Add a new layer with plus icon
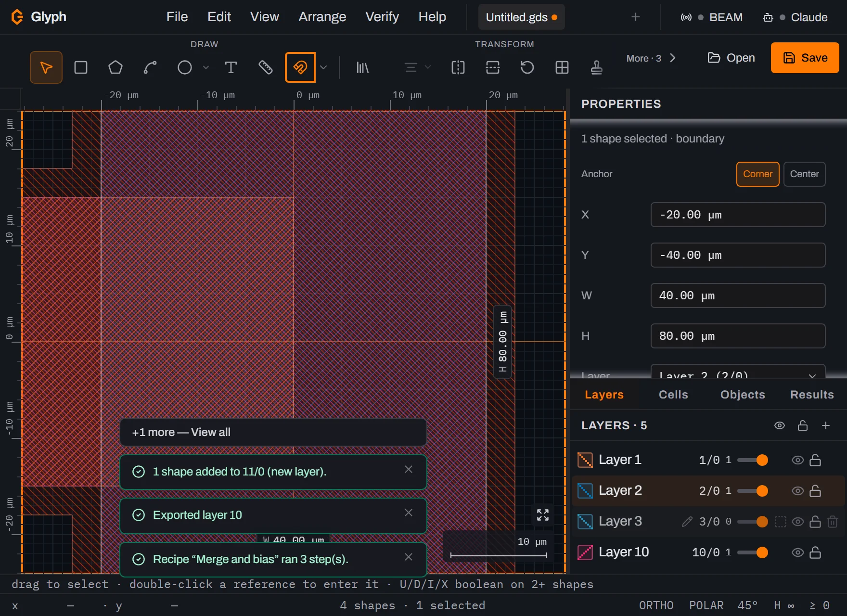The height and width of the screenshot is (616, 847). tap(826, 425)
